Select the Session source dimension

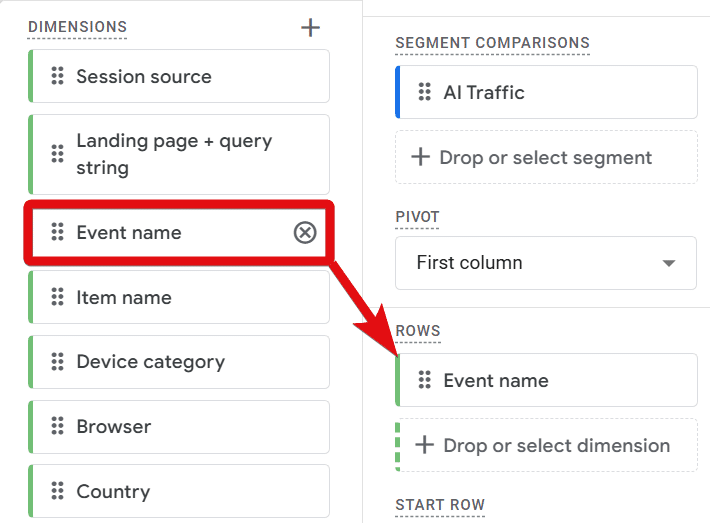(179, 76)
